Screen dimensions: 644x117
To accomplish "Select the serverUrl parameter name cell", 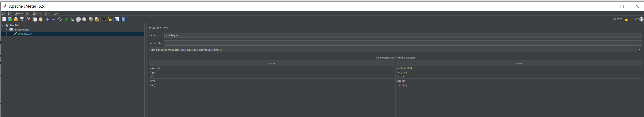I will [x=272, y=68].
